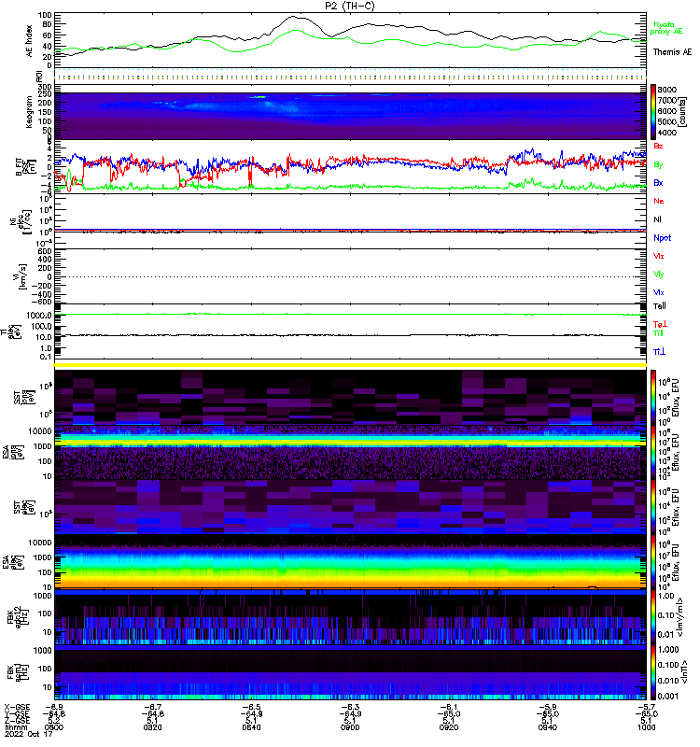
Task: Click the green Viy legend label
Action: pyautogui.click(x=659, y=275)
